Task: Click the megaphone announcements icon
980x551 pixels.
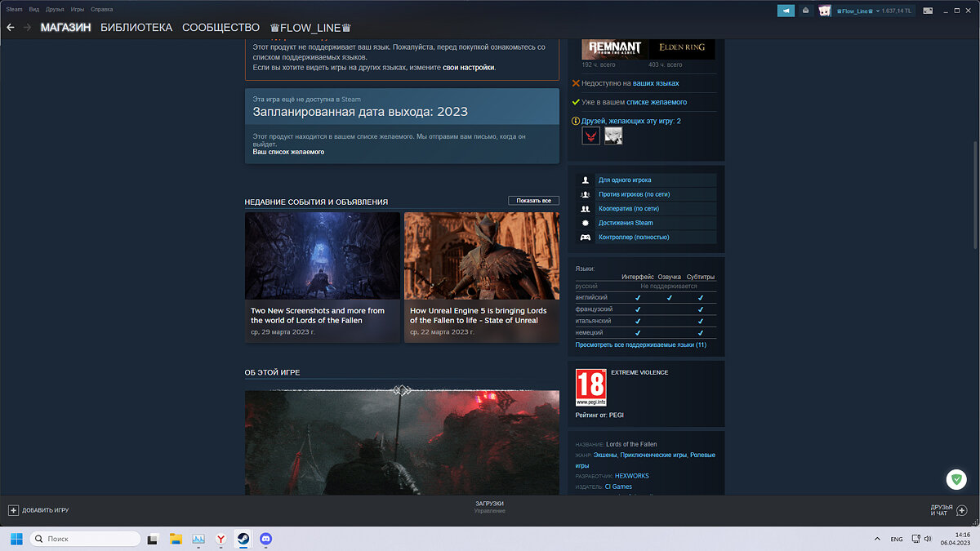Action: click(x=785, y=11)
